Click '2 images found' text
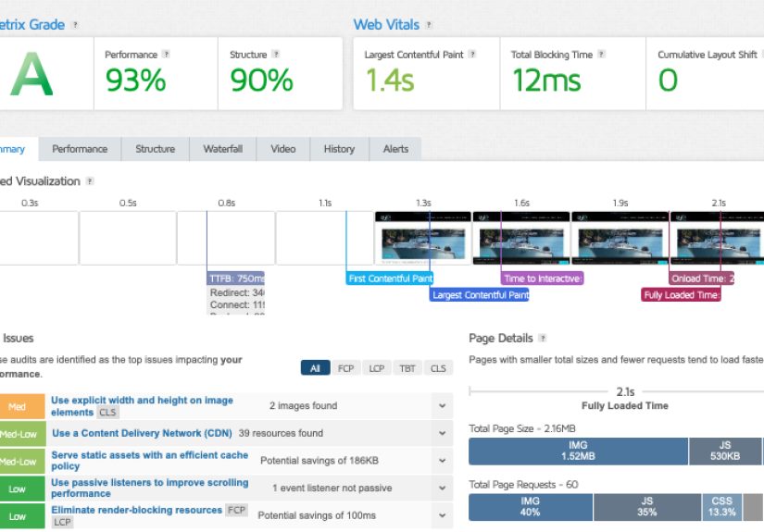This screenshot has width=764, height=532. [x=304, y=406]
